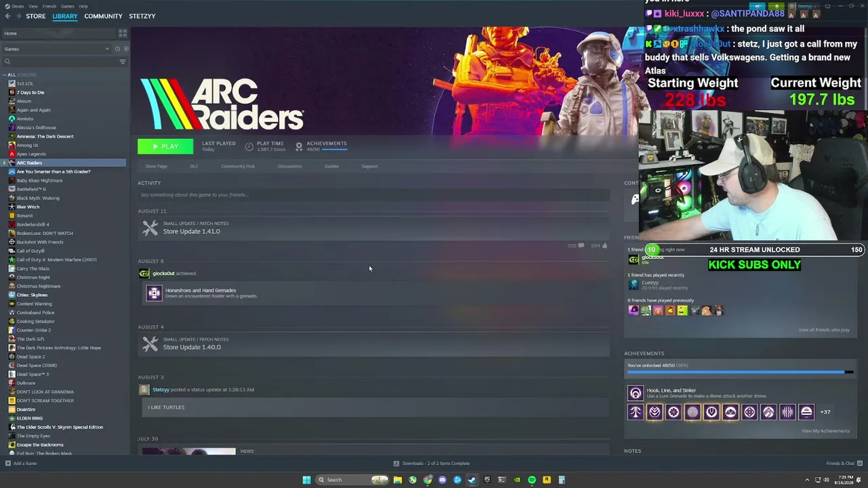Viewport: 868px width, 488px height.
Task: Open Battlefield 6 in the library
Action: [x=33, y=189]
